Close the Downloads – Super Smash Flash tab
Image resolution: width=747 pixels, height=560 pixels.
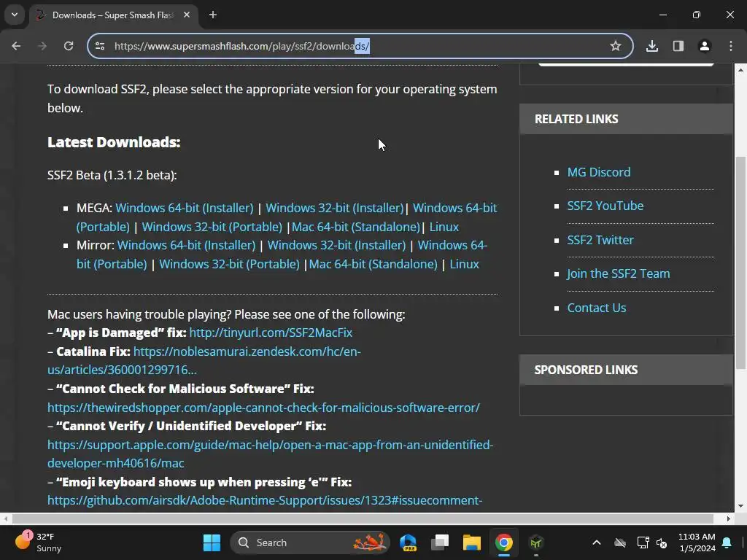click(x=187, y=15)
